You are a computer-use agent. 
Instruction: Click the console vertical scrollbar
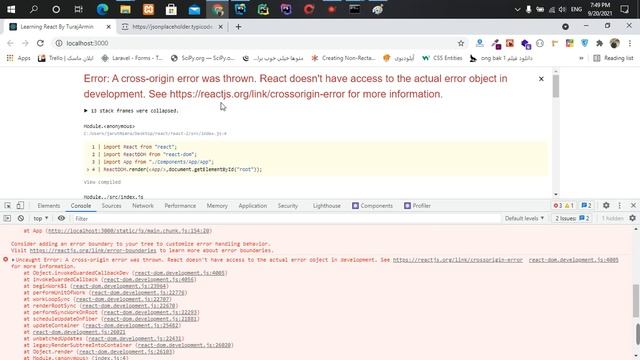point(636,301)
